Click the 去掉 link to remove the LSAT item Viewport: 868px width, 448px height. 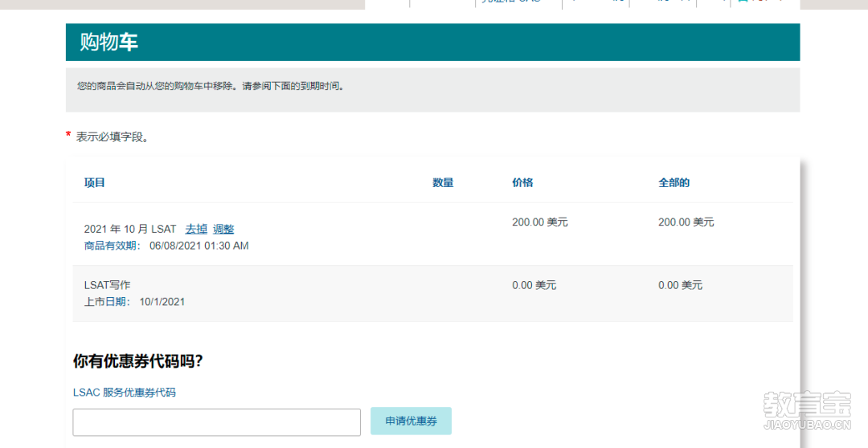(x=196, y=229)
